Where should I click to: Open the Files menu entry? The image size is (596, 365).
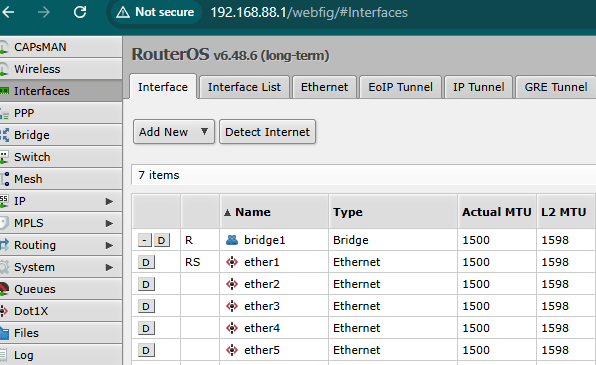tap(61, 333)
